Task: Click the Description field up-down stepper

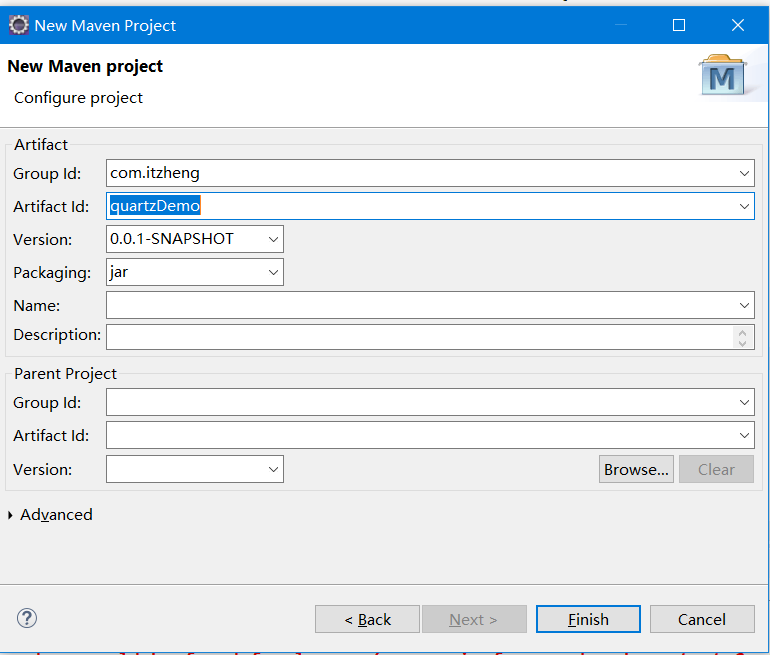Action: (x=742, y=337)
